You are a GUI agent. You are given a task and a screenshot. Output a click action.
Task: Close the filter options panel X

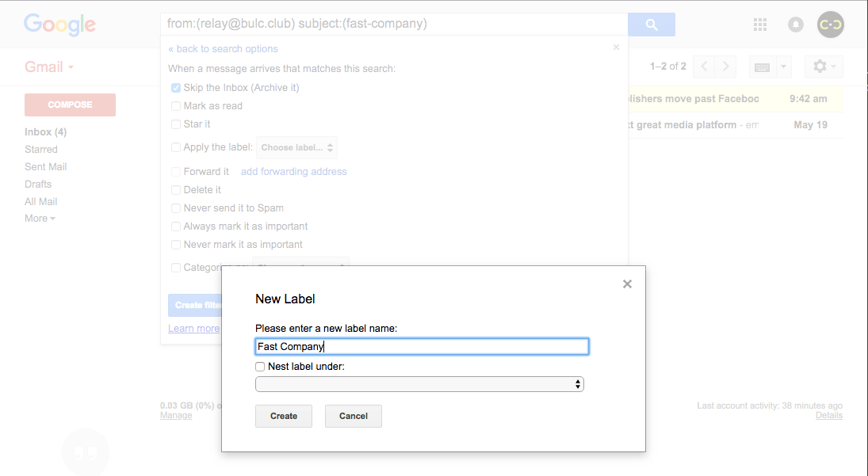[616, 48]
